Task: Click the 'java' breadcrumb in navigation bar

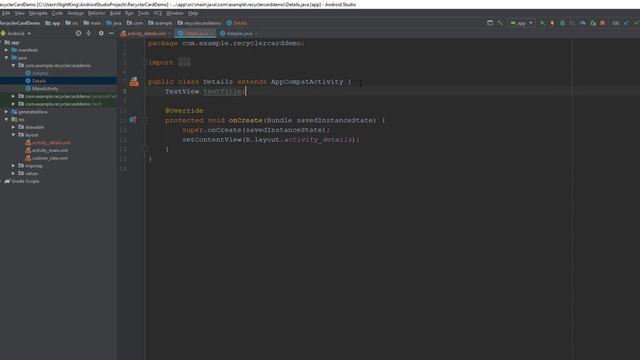Action: (114, 23)
